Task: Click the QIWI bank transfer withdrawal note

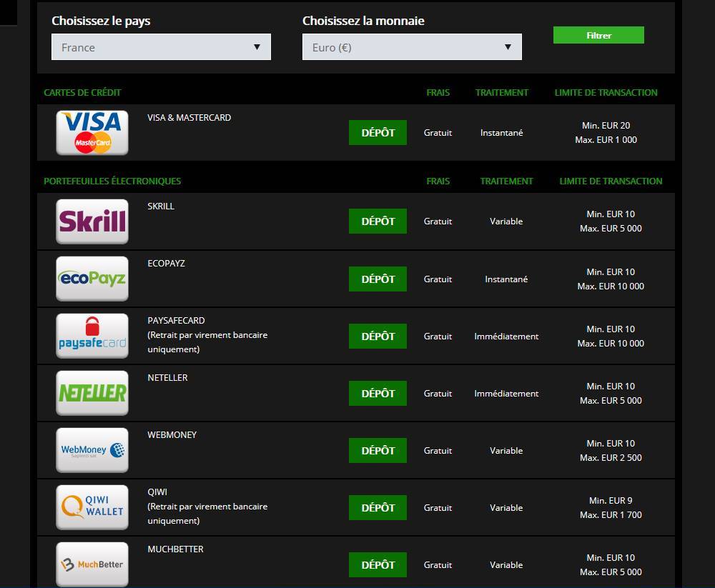Action: (x=207, y=514)
